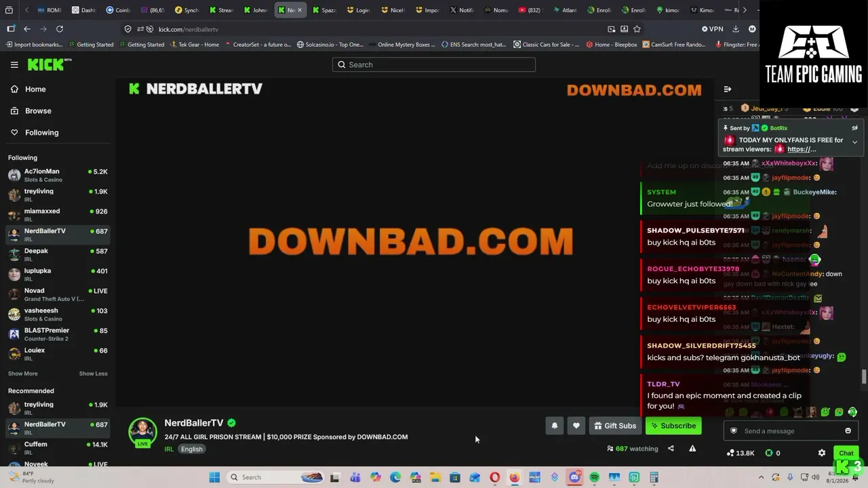The image size is (868, 488).
Task: Open the emoji picker in chat input
Action: coord(848,431)
